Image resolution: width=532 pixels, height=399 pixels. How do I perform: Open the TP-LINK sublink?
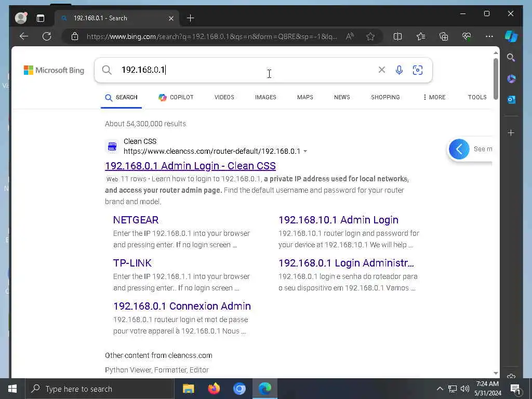point(132,263)
